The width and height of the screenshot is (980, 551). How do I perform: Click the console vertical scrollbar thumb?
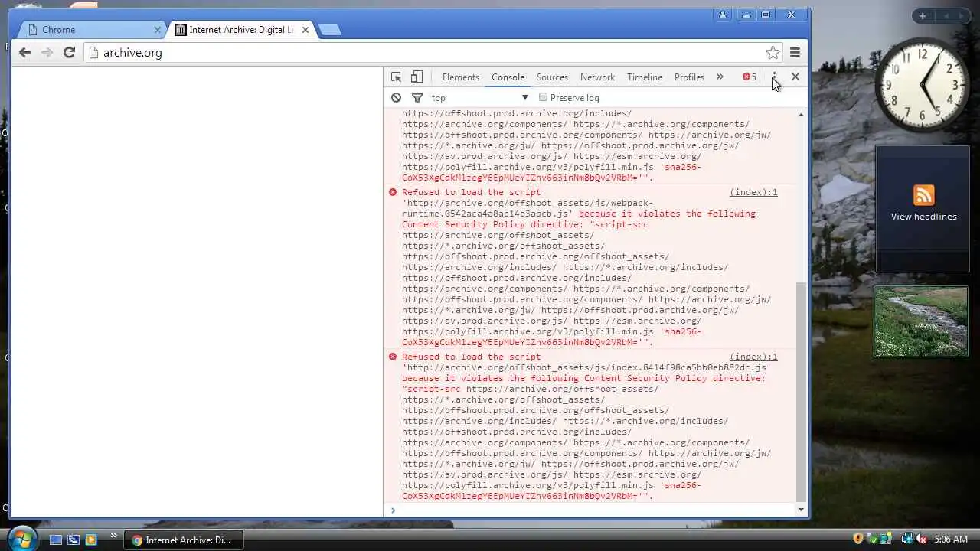click(x=802, y=391)
